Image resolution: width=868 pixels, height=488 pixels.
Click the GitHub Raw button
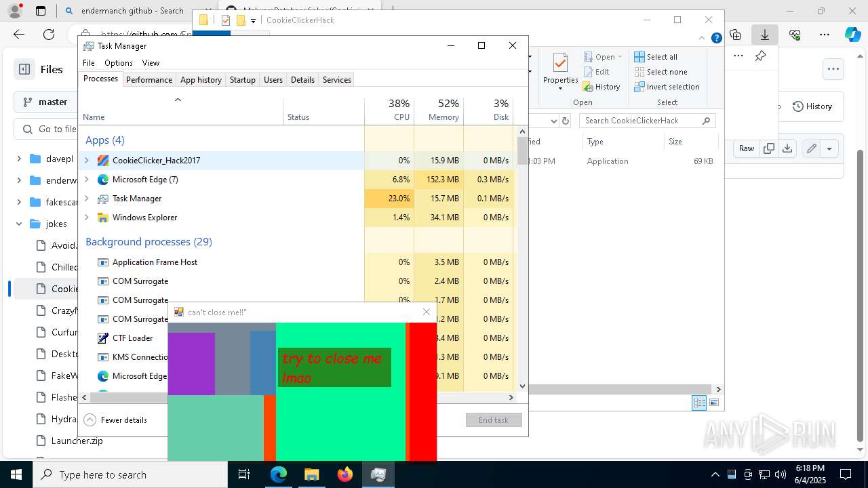point(747,148)
